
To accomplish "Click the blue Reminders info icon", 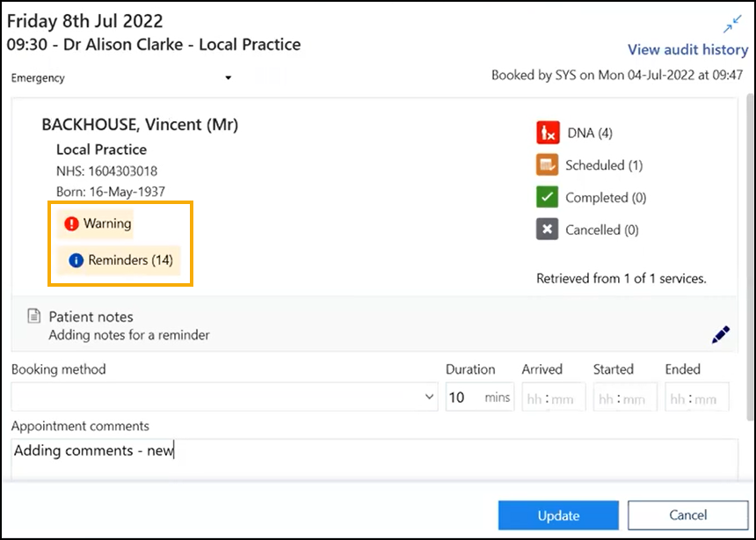I will (x=76, y=260).
